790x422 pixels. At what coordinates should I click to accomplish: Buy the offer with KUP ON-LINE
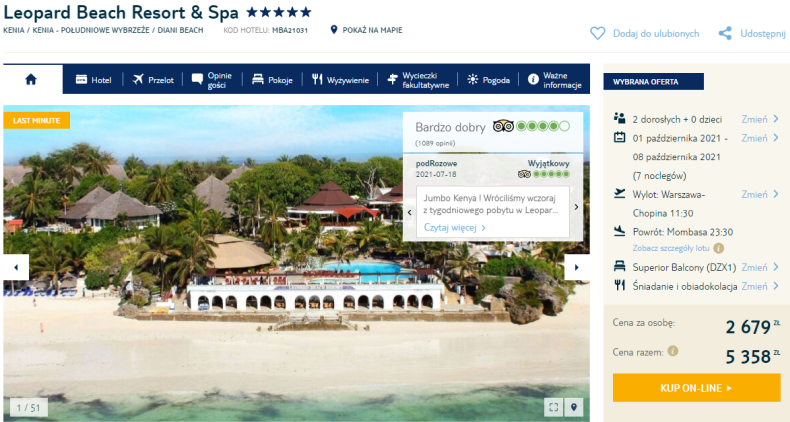[696, 388]
